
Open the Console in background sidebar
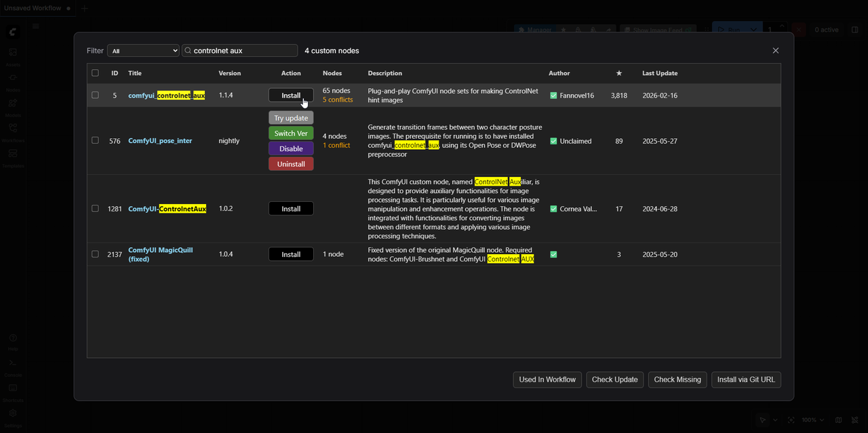point(13,367)
